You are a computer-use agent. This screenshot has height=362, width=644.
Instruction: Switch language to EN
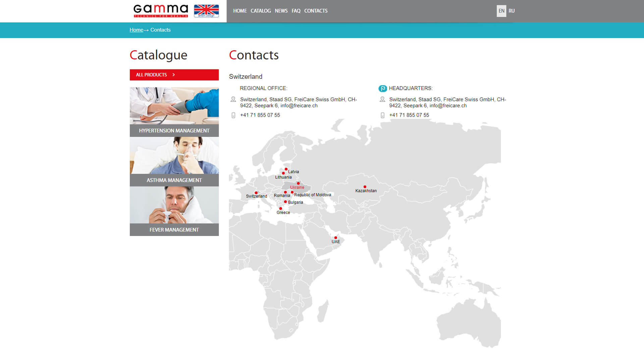coord(501,11)
